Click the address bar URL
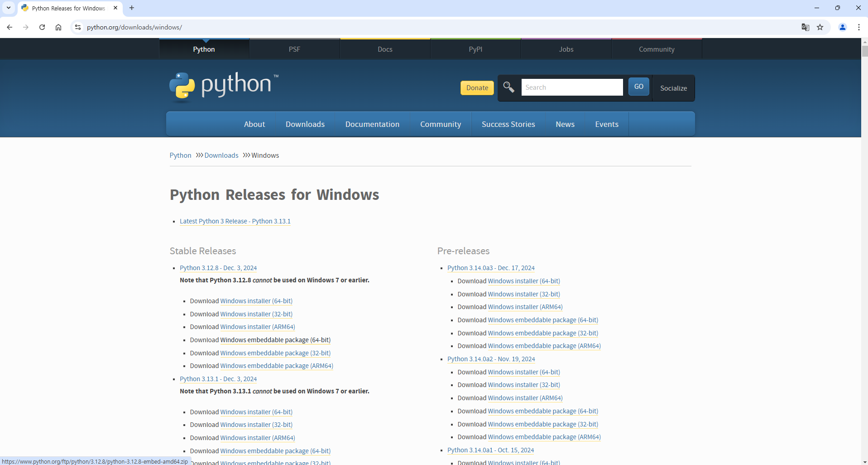Image resolution: width=868 pixels, height=465 pixels. tap(134, 27)
